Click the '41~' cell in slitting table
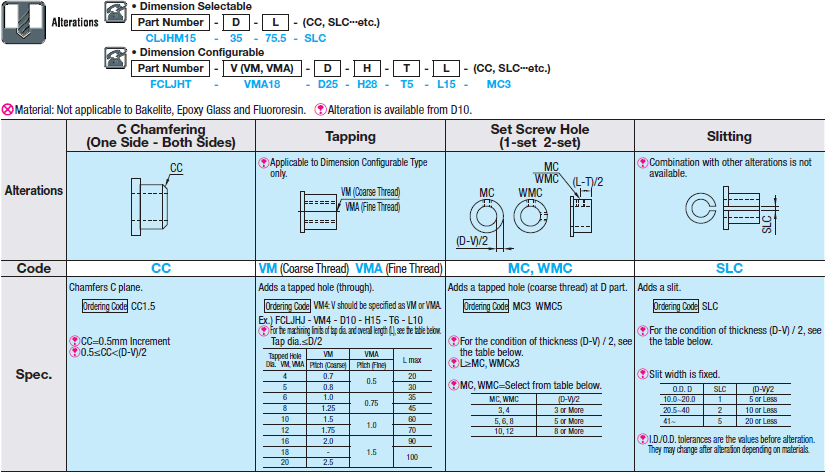 click(x=669, y=421)
